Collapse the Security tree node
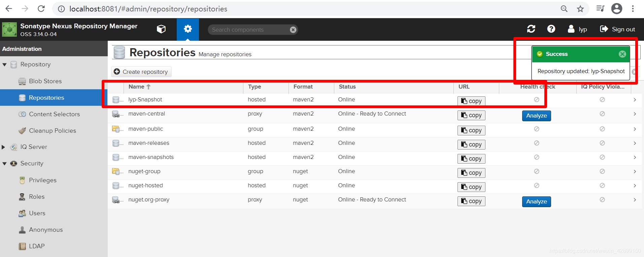This screenshot has width=644, height=257. tap(4, 164)
